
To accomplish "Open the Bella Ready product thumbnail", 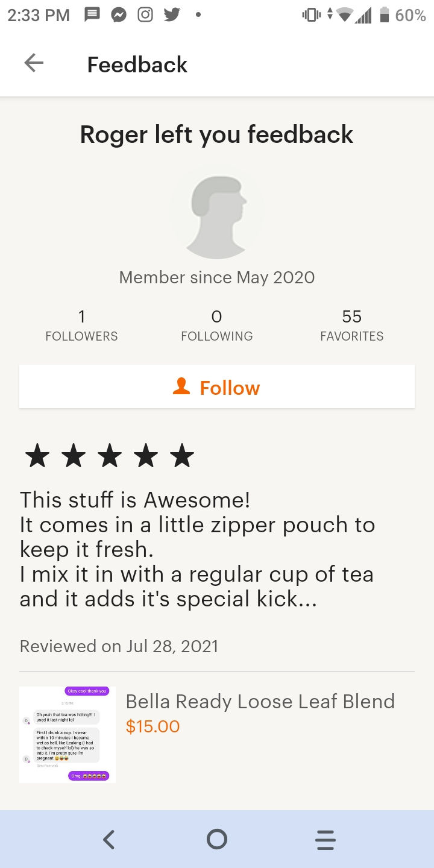I will (68, 734).
